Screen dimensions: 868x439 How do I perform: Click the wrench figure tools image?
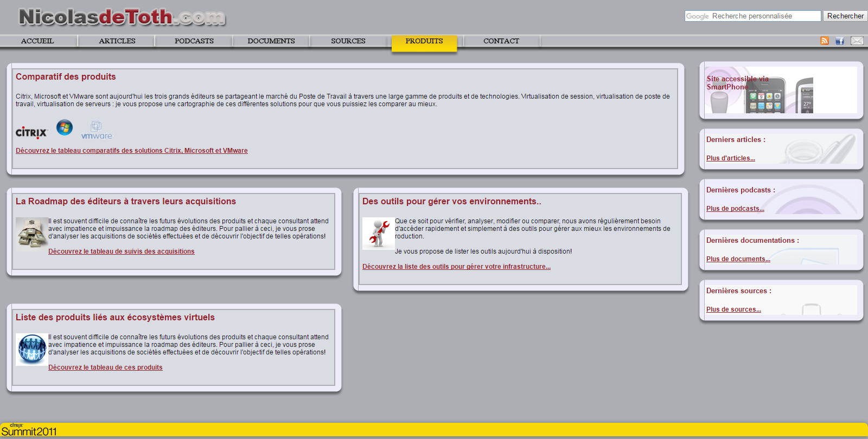pyautogui.click(x=379, y=234)
